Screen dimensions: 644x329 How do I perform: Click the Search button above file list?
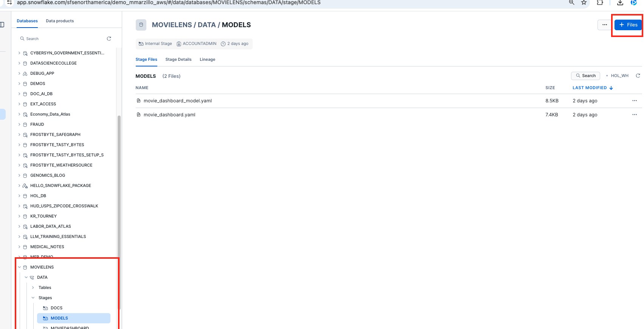pyautogui.click(x=585, y=76)
